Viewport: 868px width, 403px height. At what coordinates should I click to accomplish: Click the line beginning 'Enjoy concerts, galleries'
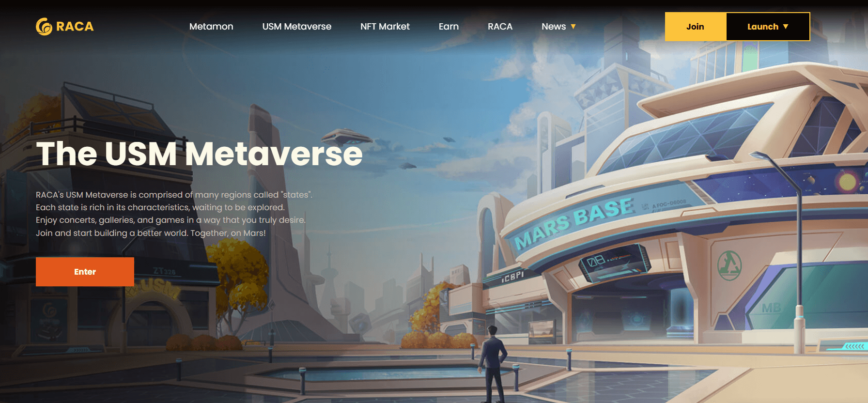point(170,220)
